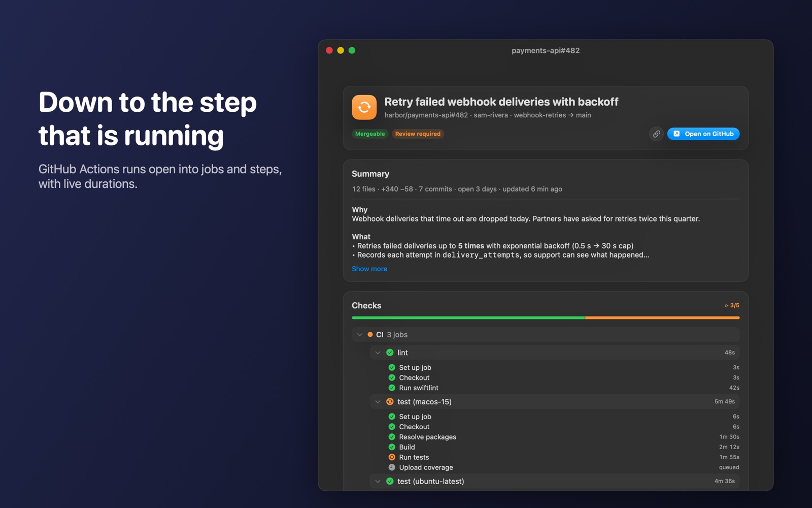Collapse the test (macos-15) job chevron
Viewport: 812px width, 508px height.
378,402
